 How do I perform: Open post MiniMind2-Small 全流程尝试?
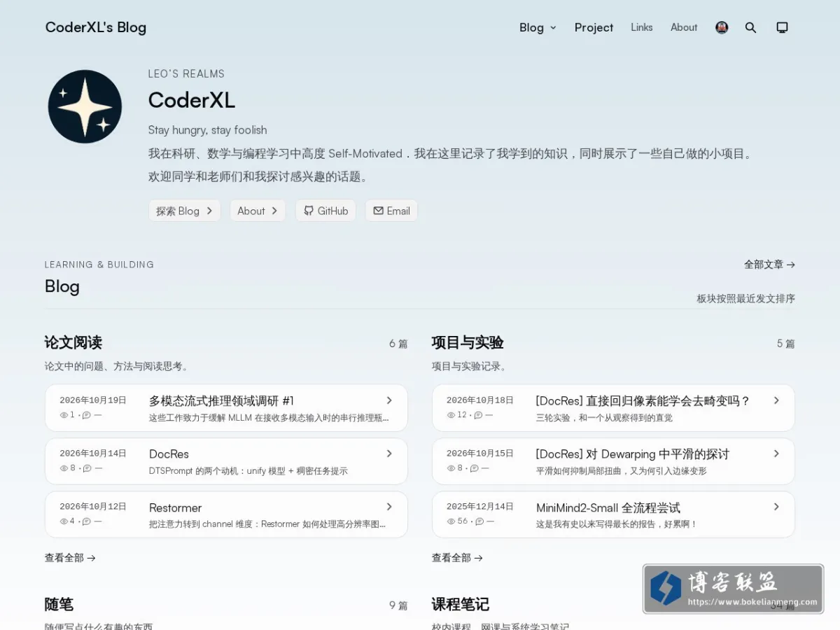coord(608,507)
